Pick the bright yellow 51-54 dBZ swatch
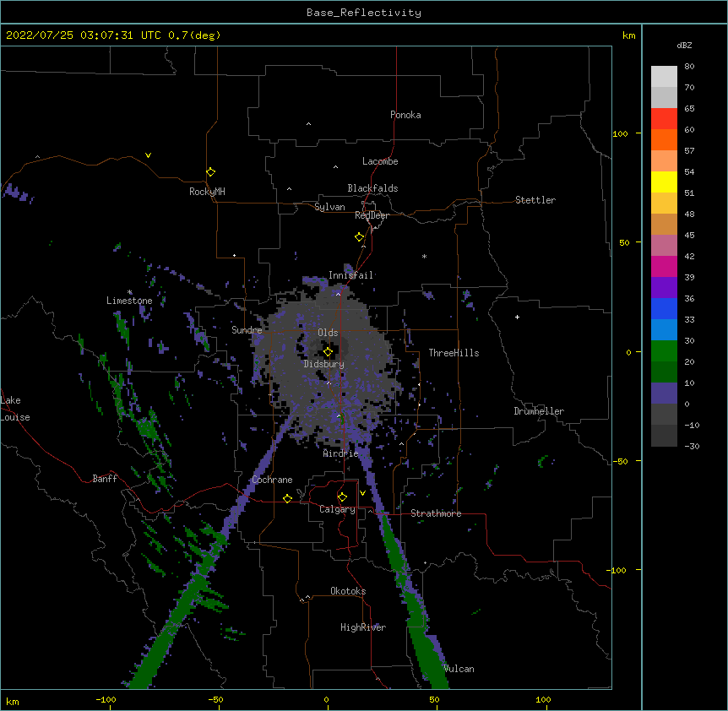The image size is (728, 711). click(664, 182)
